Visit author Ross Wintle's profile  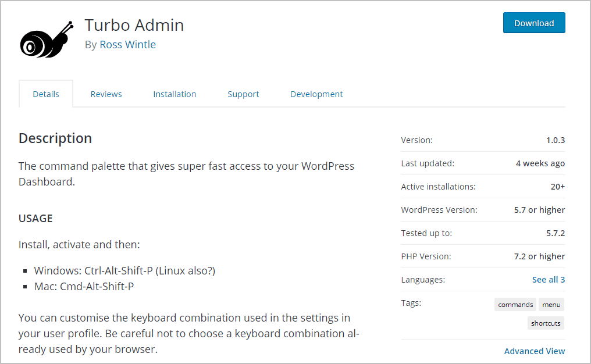pyautogui.click(x=127, y=44)
